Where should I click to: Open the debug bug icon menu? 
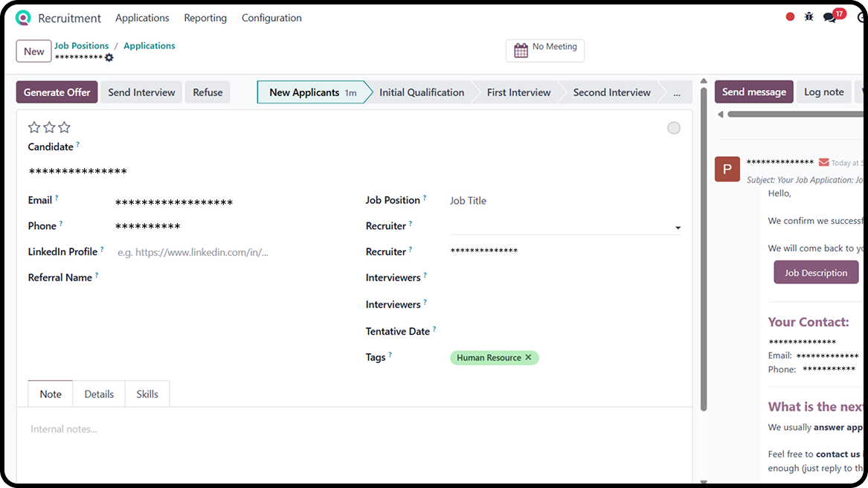pyautogui.click(x=809, y=17)
